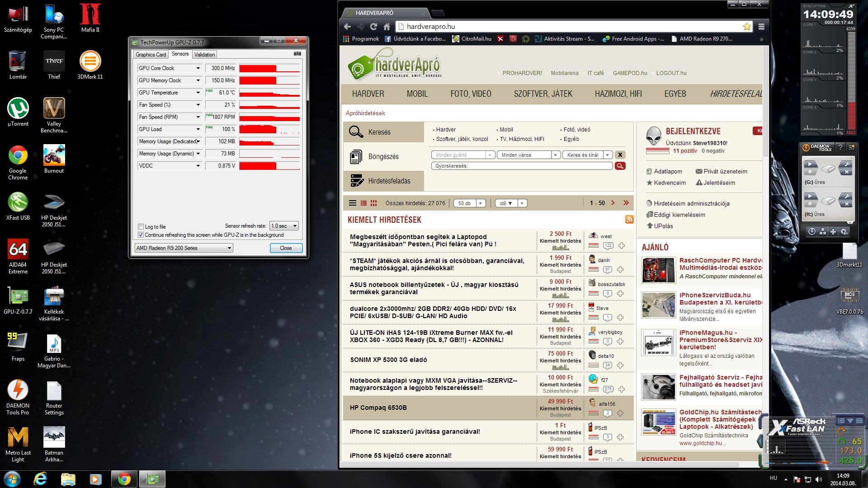Open the Thief desktop icon

pos(54,65)
